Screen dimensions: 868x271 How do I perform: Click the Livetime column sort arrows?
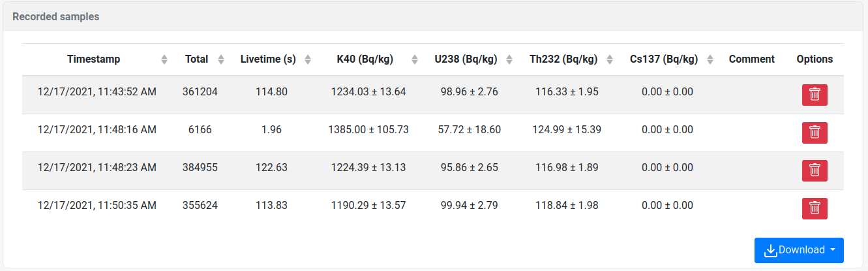coord(308,59)
